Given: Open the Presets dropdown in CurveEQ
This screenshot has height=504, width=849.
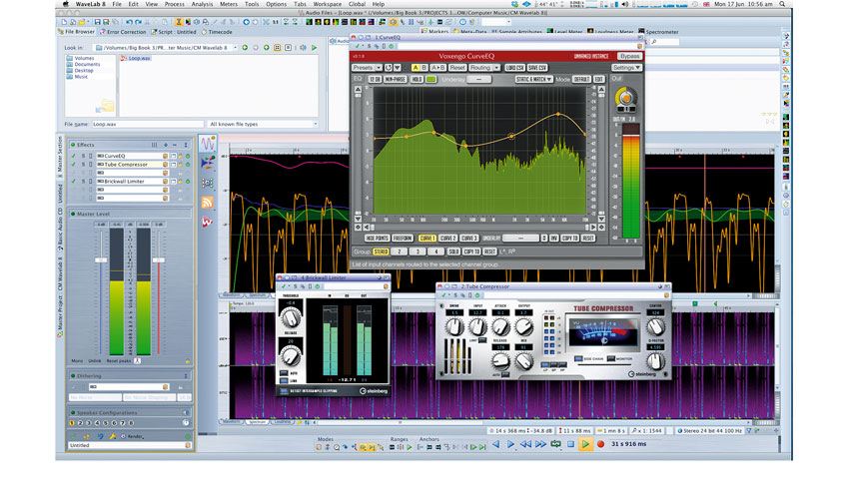Looking at the screenshot, I should coord(367,68).
